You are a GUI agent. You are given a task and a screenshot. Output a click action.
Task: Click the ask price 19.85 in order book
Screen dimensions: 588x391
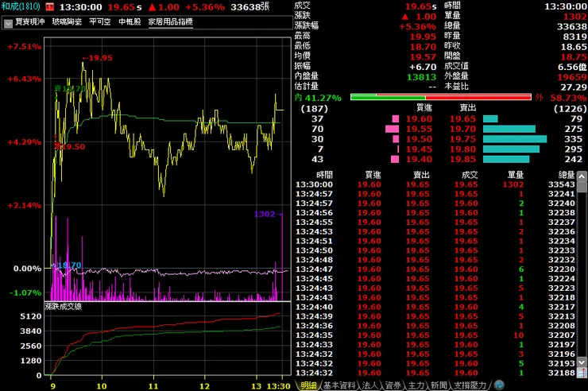462,159
